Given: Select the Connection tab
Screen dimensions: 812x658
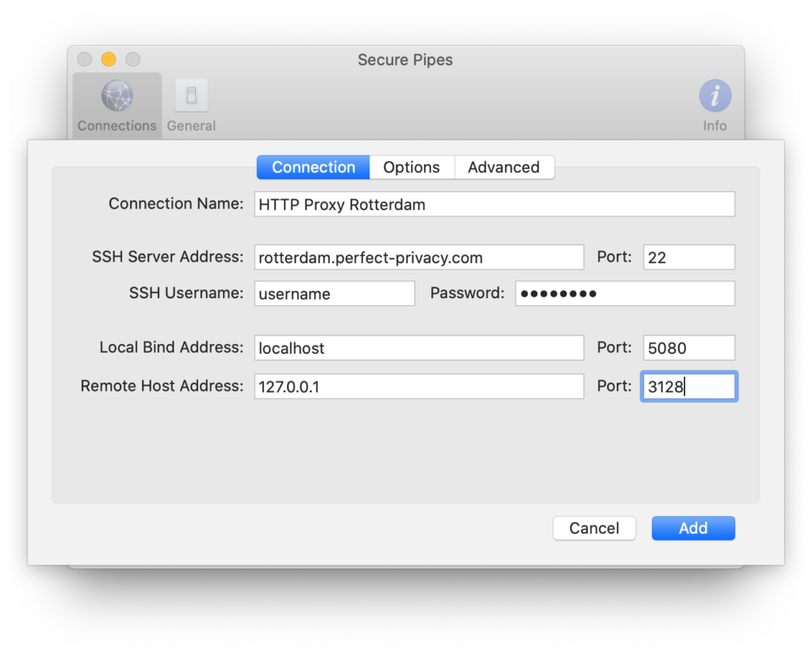Looking at the screenshot, I should [313, 167].
